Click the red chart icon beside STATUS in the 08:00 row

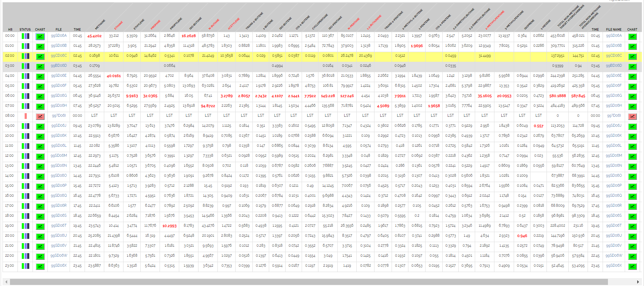click(40, 116)
